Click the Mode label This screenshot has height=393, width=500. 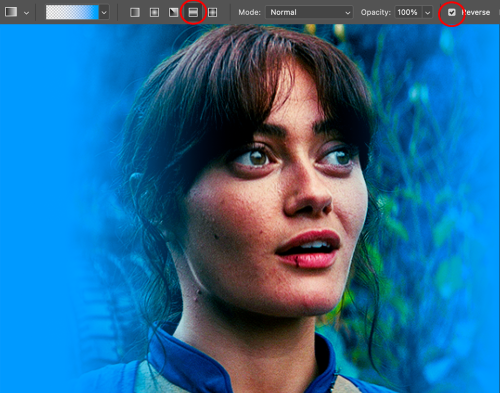249,12
